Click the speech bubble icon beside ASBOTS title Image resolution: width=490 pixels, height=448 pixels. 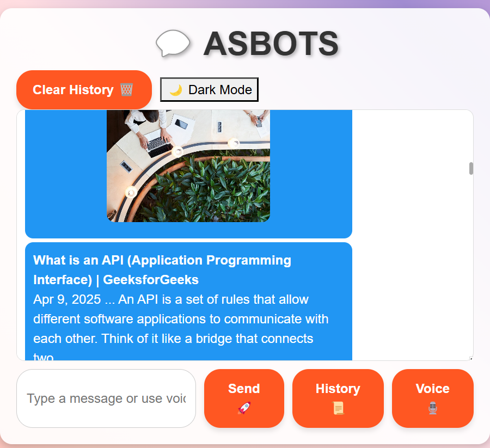(x=173, y=43)
